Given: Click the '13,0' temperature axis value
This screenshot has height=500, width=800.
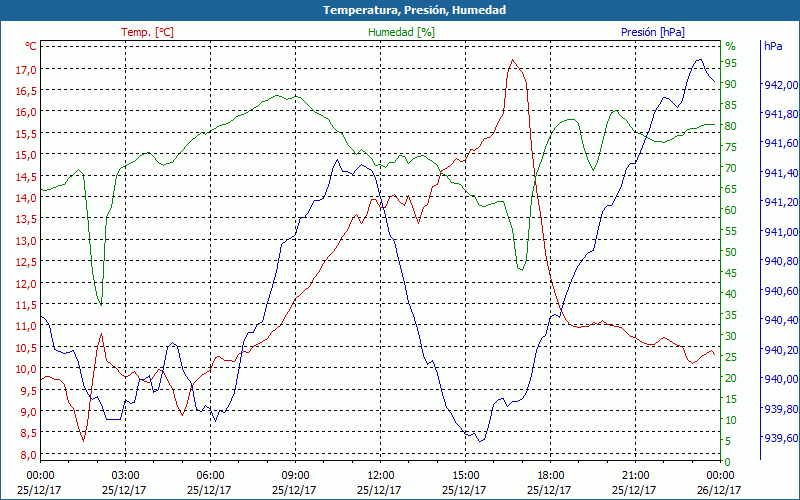Looking at the screenshot, I should [27, 241].
